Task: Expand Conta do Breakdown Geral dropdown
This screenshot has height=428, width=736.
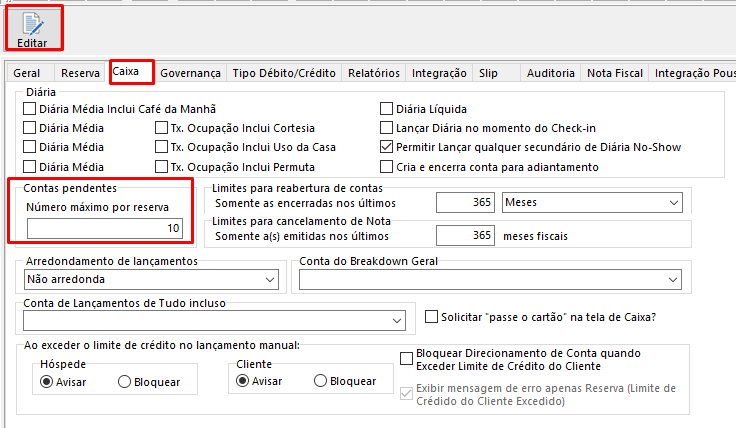Action: 490,280
